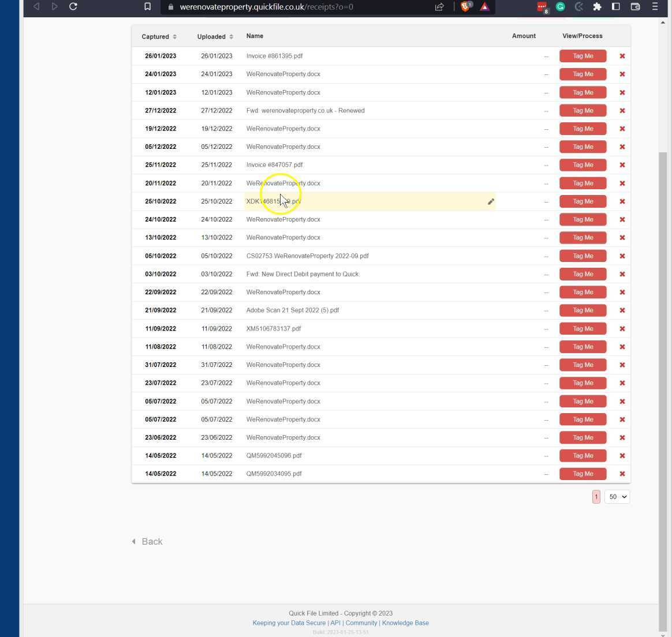672x637 pixels.
Task: Delete the QM5992045096.pdf row
Action: tap(622, 456)
